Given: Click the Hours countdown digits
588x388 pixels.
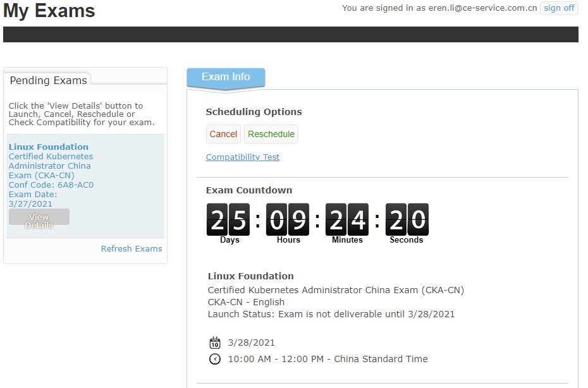Looking at the screenshot, I should click(288, 220).
